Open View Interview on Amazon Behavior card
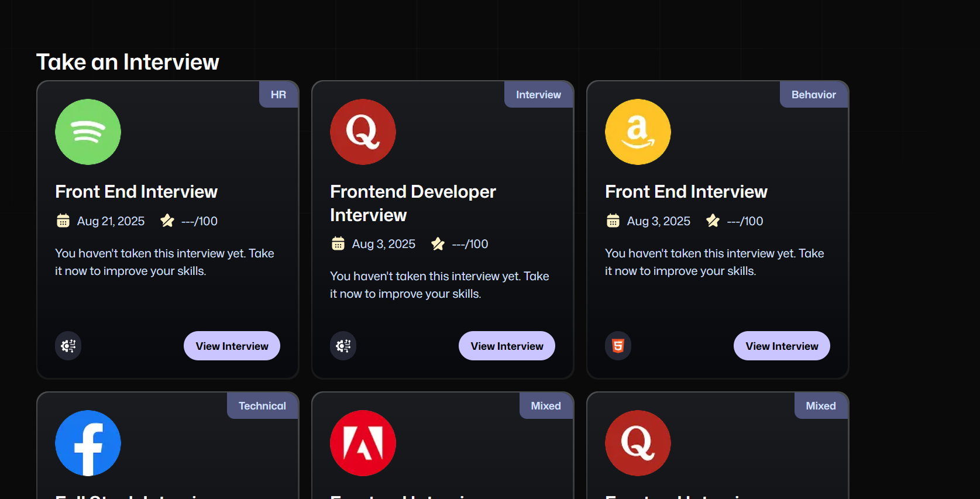 [x=782, y=346]
